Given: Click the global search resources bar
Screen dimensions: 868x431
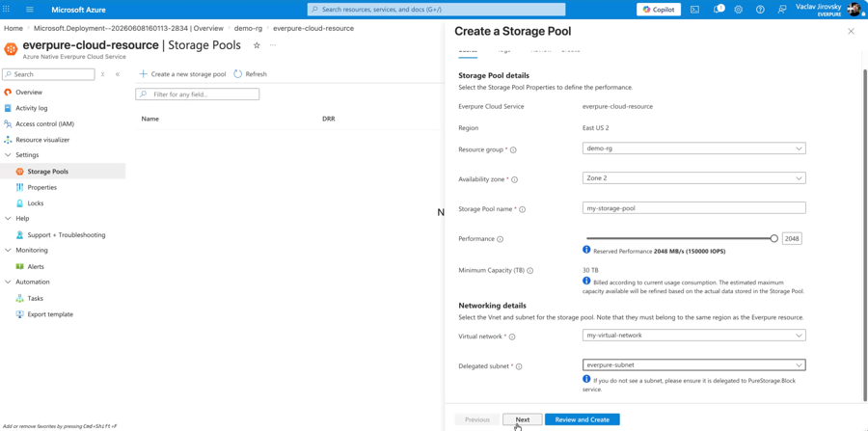Looking at the screenshot, I should point(437,10).
